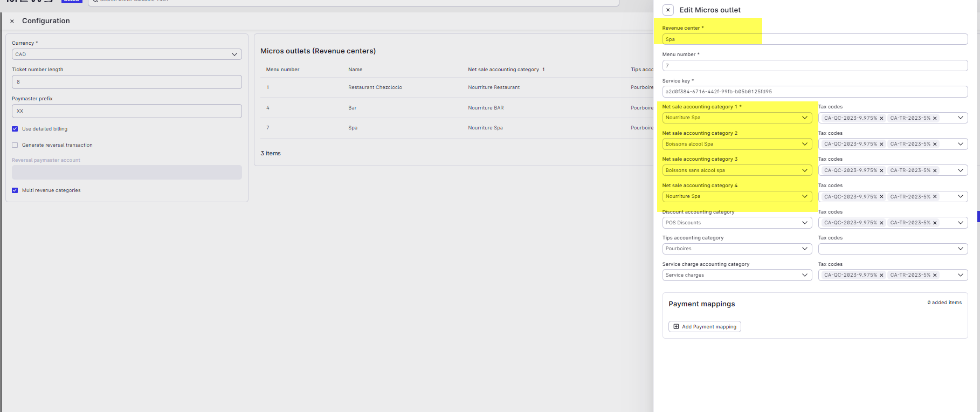Remove CA-TR-2023-5% tag from category 3 tax codes

[x=935, y=171]
